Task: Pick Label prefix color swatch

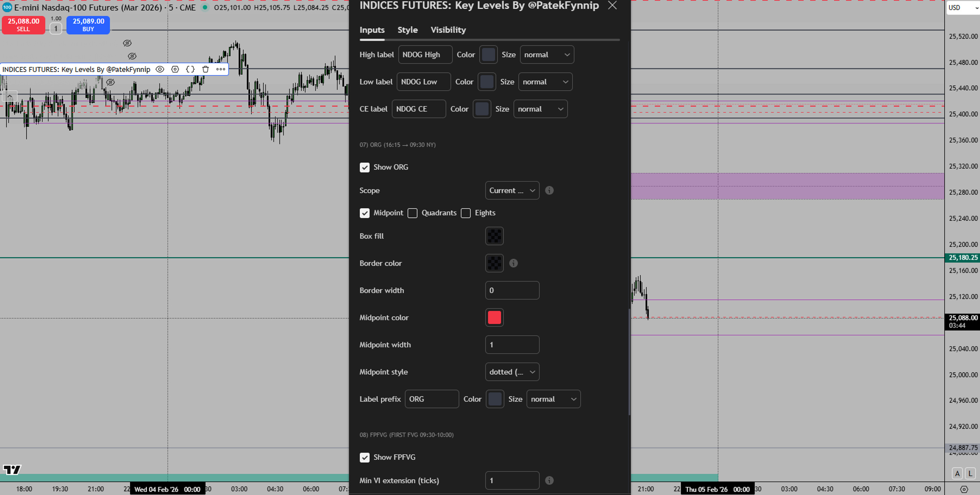Action: point(495,399)
